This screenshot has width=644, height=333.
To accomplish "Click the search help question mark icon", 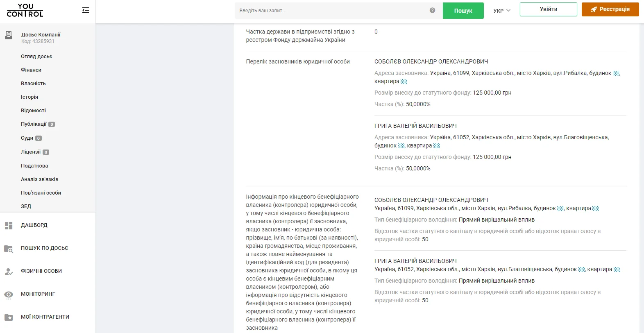I will pyautogui.click(x=432, y=10).
